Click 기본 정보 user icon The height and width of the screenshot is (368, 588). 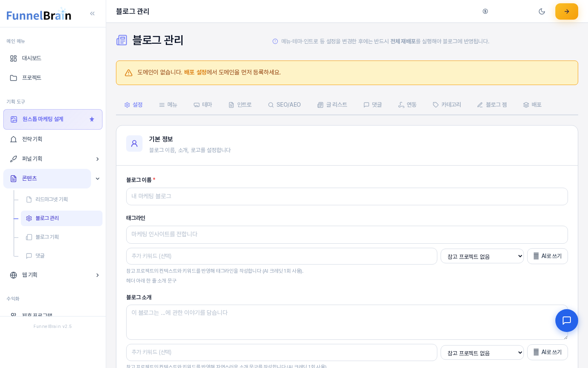[134, 144]
